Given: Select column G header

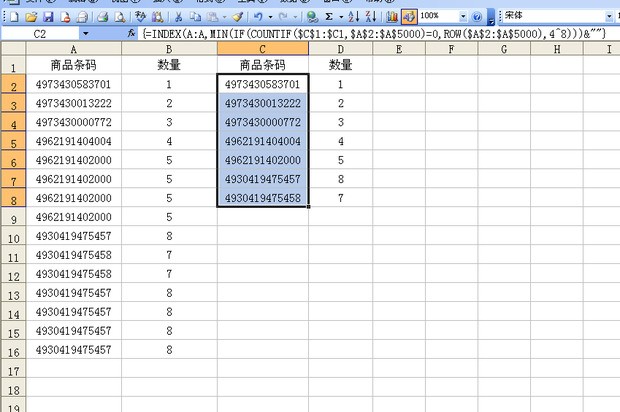Looking at the screenshot, I should [x=504, y=49].
